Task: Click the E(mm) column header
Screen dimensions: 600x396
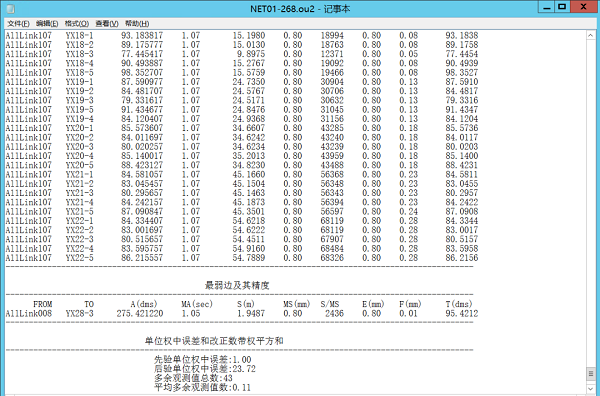Action: 373,304
